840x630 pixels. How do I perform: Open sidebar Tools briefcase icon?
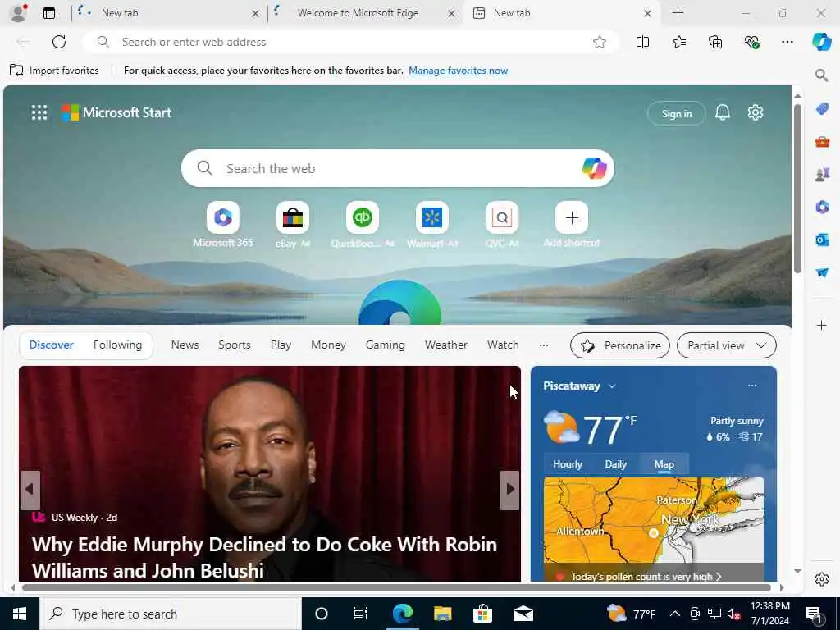click(822, 141)
